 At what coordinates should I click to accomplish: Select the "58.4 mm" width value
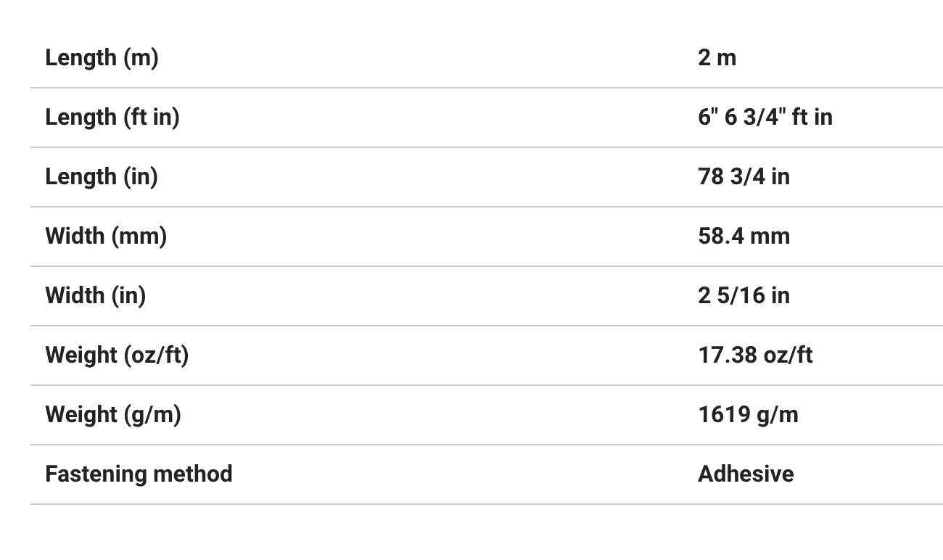pos(744,236)
